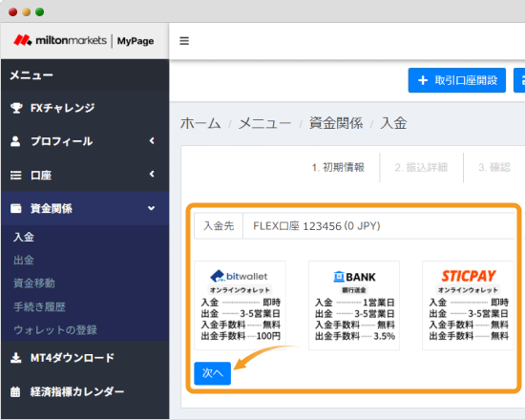Image resolution: width=525 pixels, height=420 pixels.
Task: Select 資金関係 menu item
Action: 85,208
